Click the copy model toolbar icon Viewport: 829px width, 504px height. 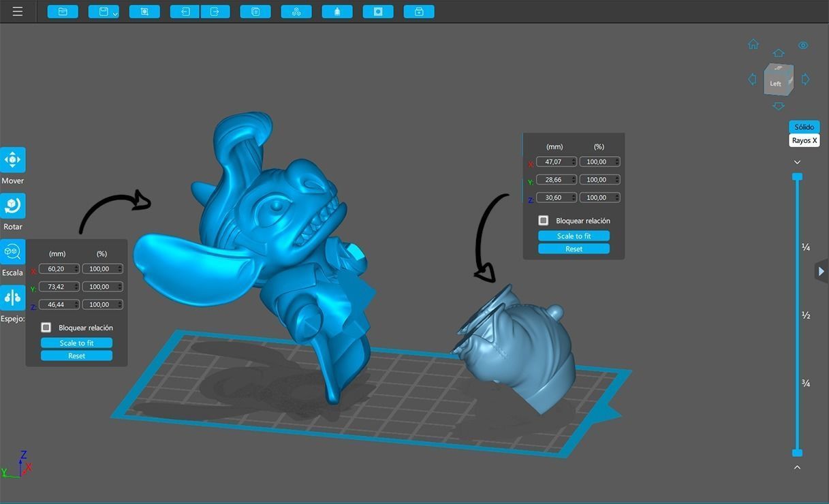tap(255, 12)
